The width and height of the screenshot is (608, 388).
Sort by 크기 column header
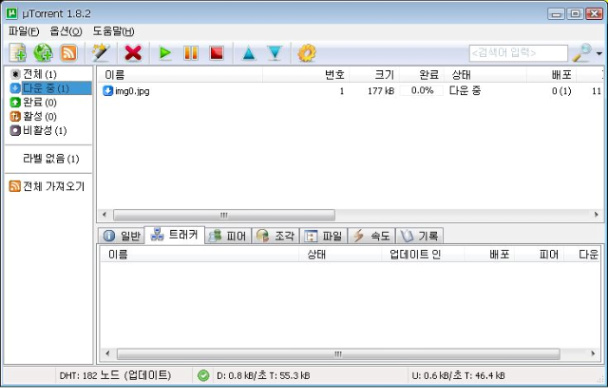coord(374,75)
